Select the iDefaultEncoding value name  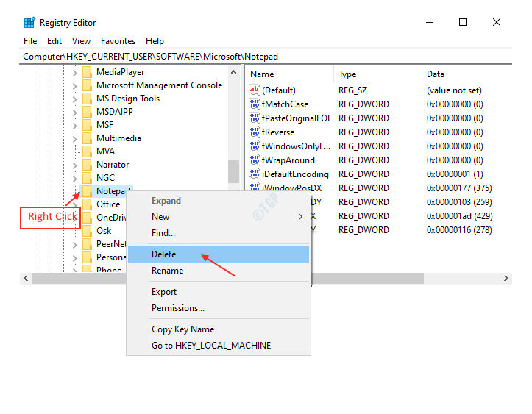click(x=295, y=174)
